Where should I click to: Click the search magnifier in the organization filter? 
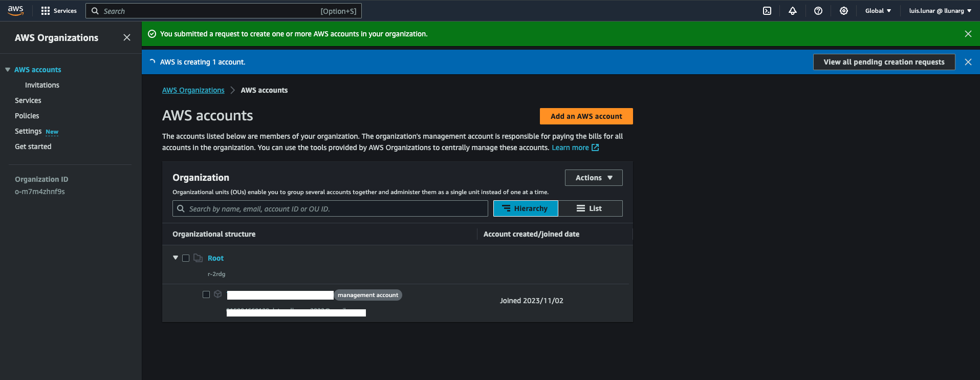pyautogui.click(x=181, y=208)
